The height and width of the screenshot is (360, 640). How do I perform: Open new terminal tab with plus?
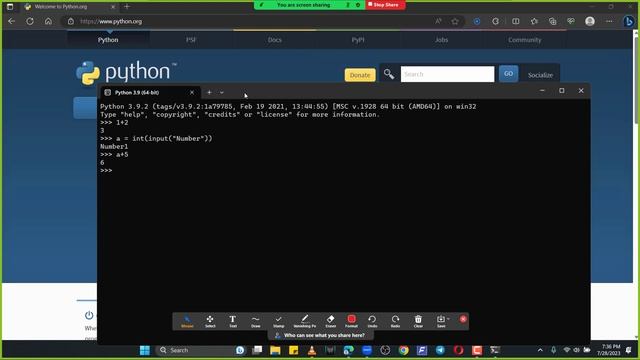[209, 93]
